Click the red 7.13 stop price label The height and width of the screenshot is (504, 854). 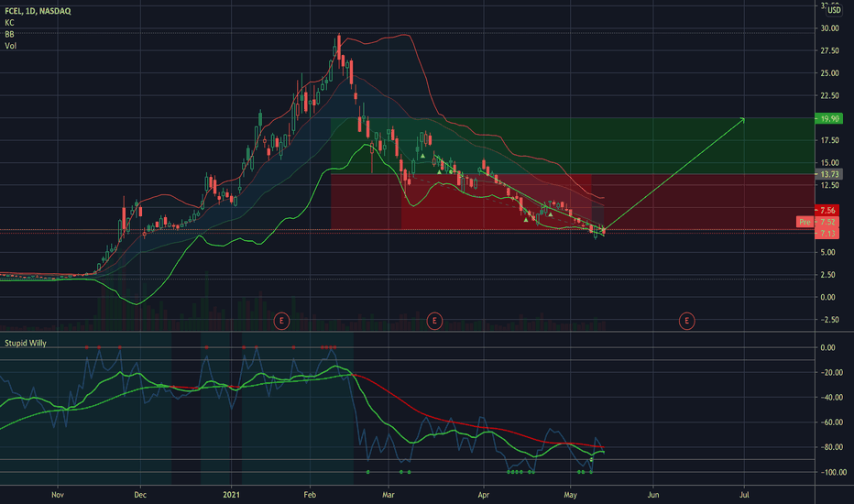[x=827, y=233]
